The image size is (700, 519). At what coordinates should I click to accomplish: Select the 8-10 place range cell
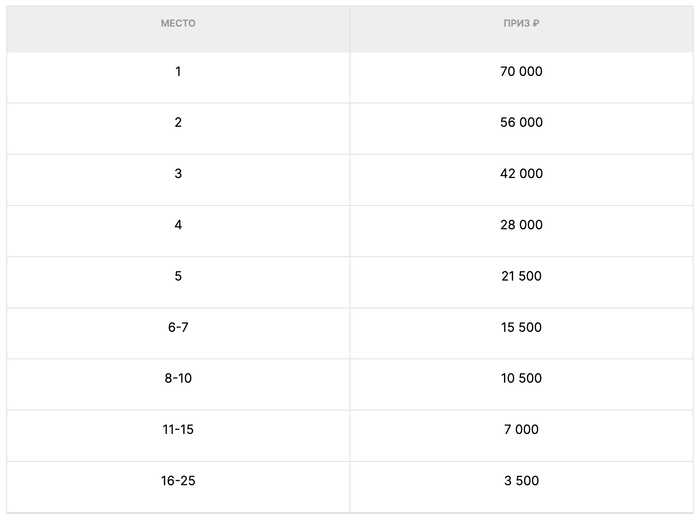[178, 379]
